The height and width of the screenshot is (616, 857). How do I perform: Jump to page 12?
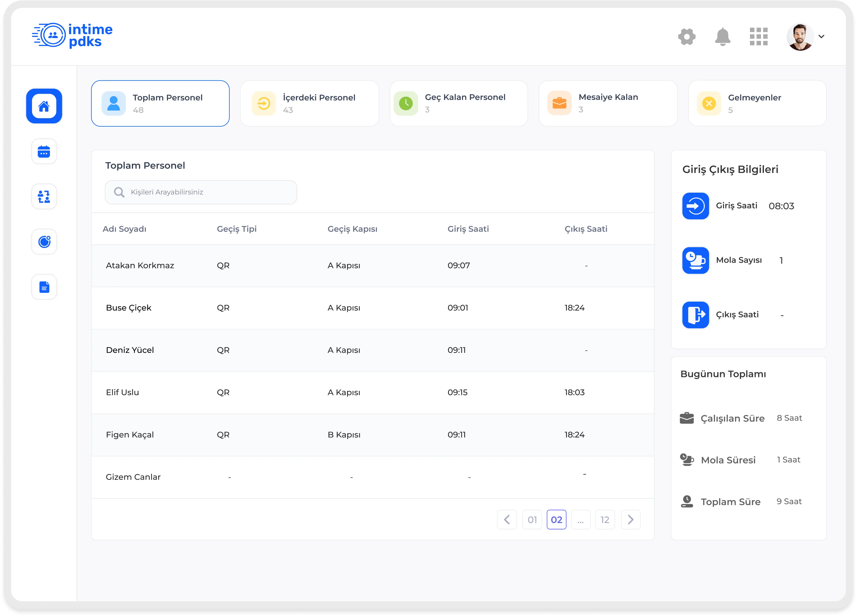point(605,520)
